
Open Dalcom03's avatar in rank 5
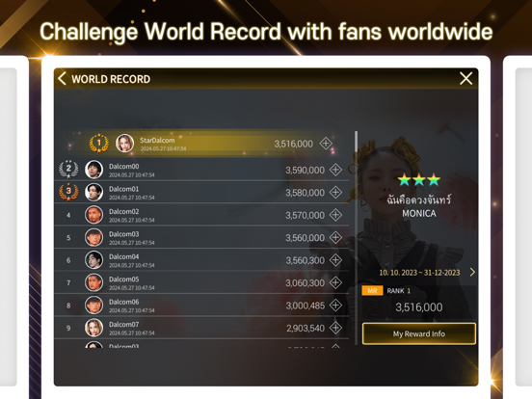click(x=93, y=237)
